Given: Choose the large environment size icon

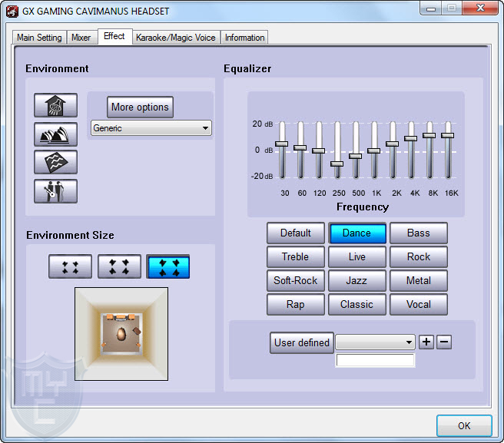Looking at the screenshot, I should pos(168,266).
